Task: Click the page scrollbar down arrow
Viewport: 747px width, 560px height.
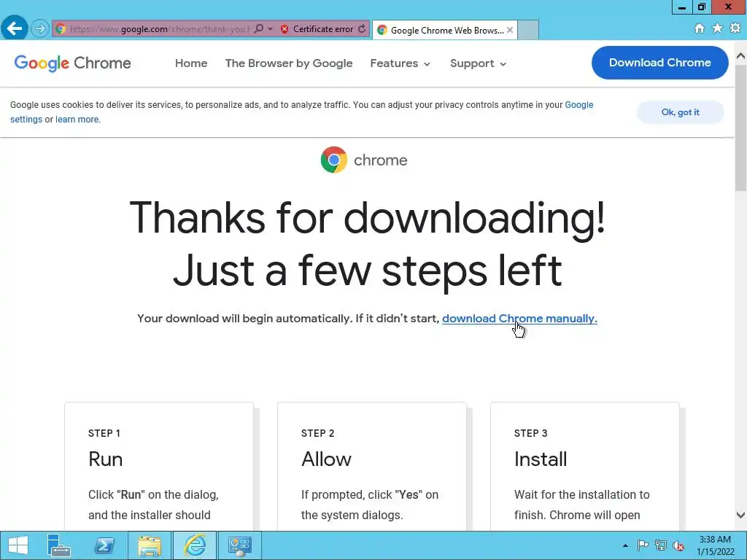Action: pos(741,515)
